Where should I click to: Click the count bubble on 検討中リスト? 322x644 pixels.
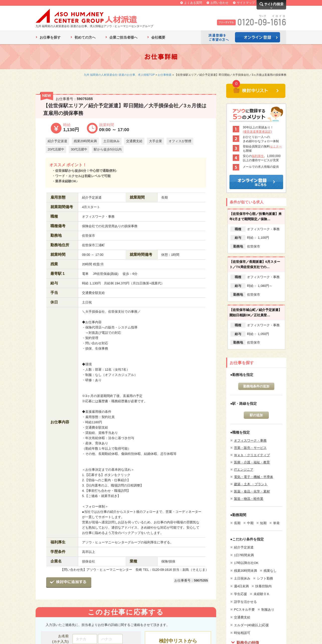coord(236,84)
